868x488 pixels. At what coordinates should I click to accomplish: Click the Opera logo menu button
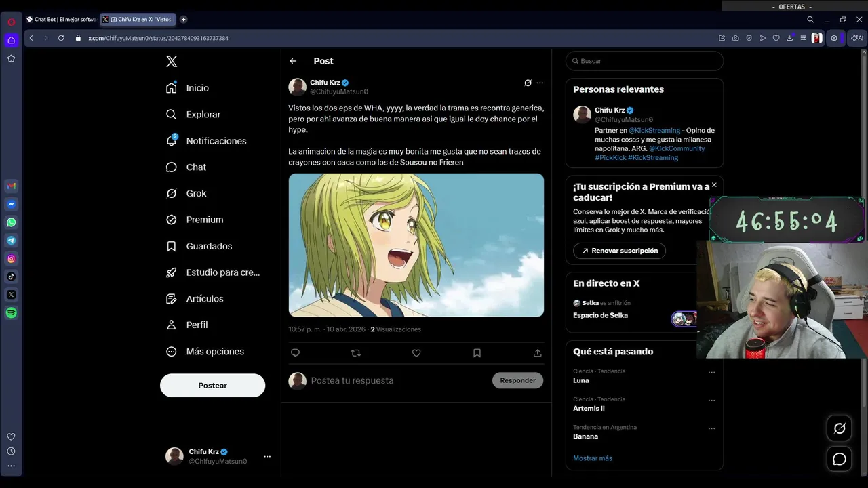coord(12,22)
